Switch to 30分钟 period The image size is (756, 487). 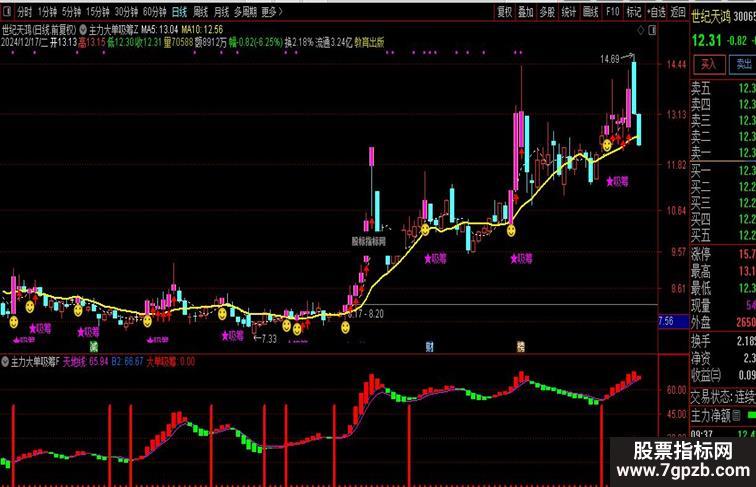tap(126, 12)
